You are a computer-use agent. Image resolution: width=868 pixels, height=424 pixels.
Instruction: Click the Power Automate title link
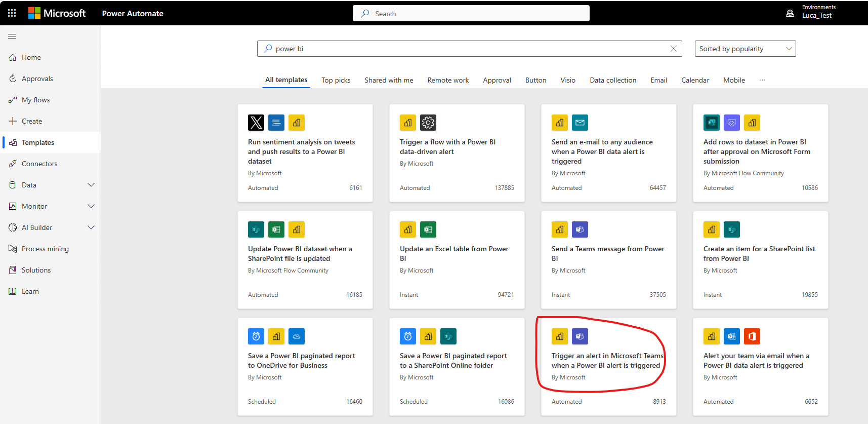tap(133, 14)
